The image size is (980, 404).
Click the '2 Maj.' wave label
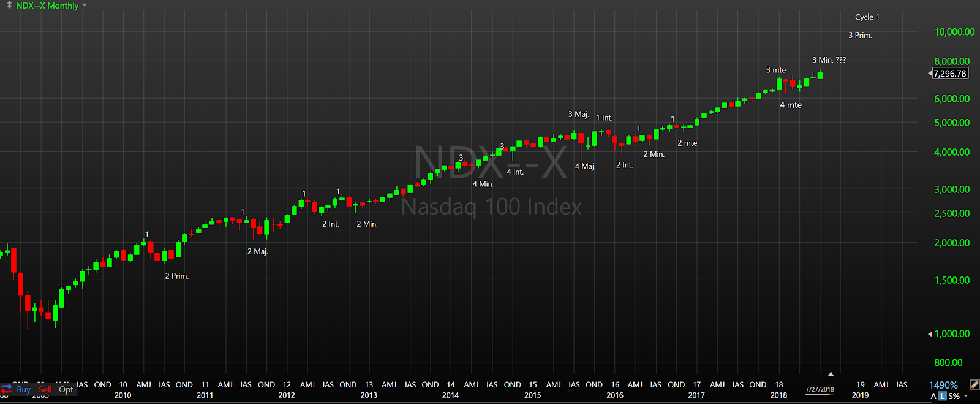tap(257, 251)
